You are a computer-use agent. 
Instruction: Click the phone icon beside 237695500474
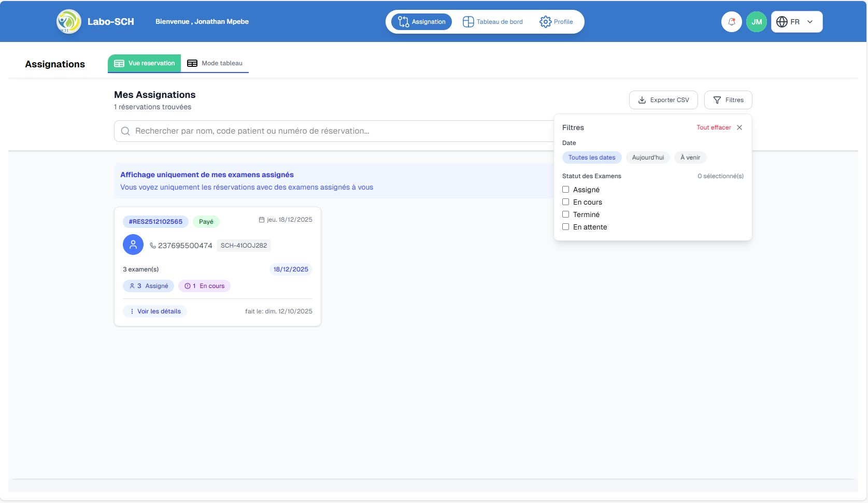pyautogui.click(x=153, y=246)
